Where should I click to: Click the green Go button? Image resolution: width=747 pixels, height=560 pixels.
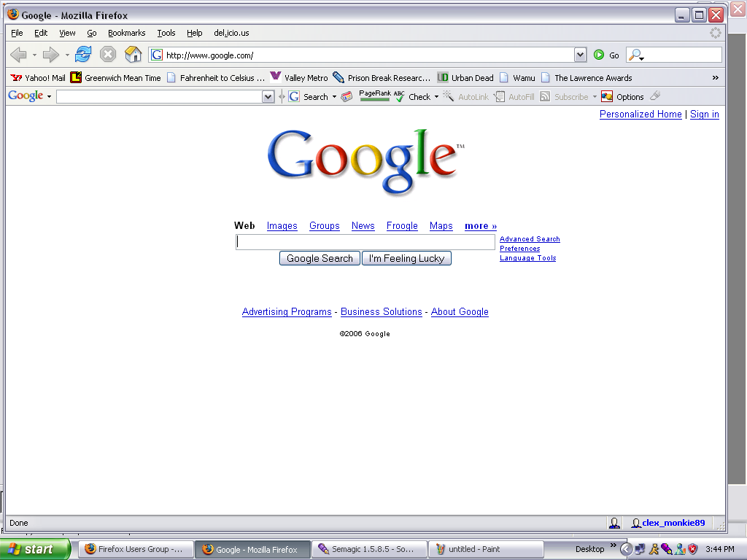pos(606,55)
